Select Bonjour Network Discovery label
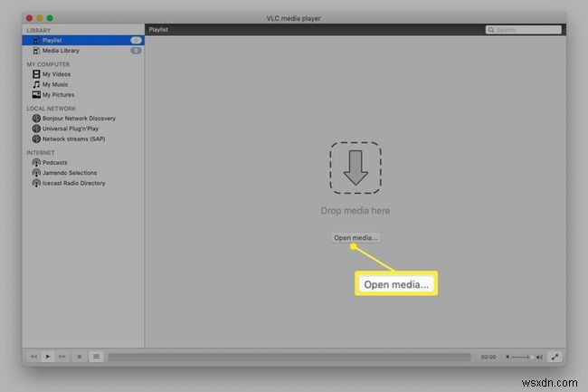 click(79, 119)
